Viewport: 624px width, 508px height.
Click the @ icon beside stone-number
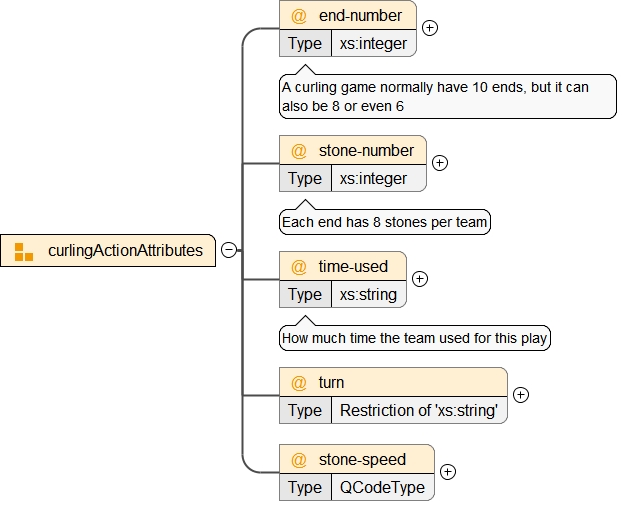coord(298,151)
